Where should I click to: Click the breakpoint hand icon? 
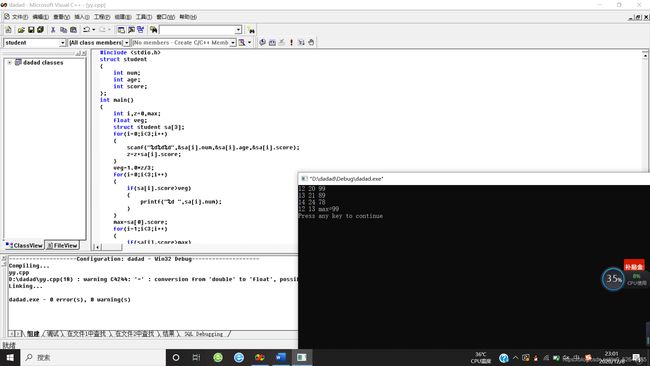311,42
